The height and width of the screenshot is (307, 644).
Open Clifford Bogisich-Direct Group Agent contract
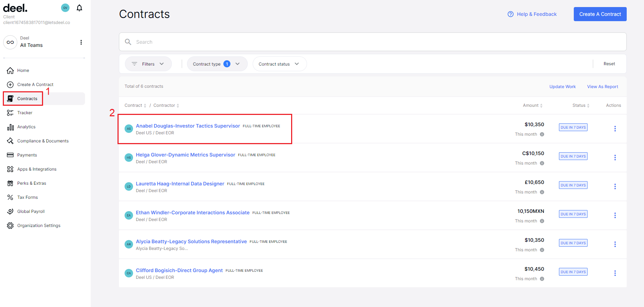pyautogui.click(x=179, y=270)
